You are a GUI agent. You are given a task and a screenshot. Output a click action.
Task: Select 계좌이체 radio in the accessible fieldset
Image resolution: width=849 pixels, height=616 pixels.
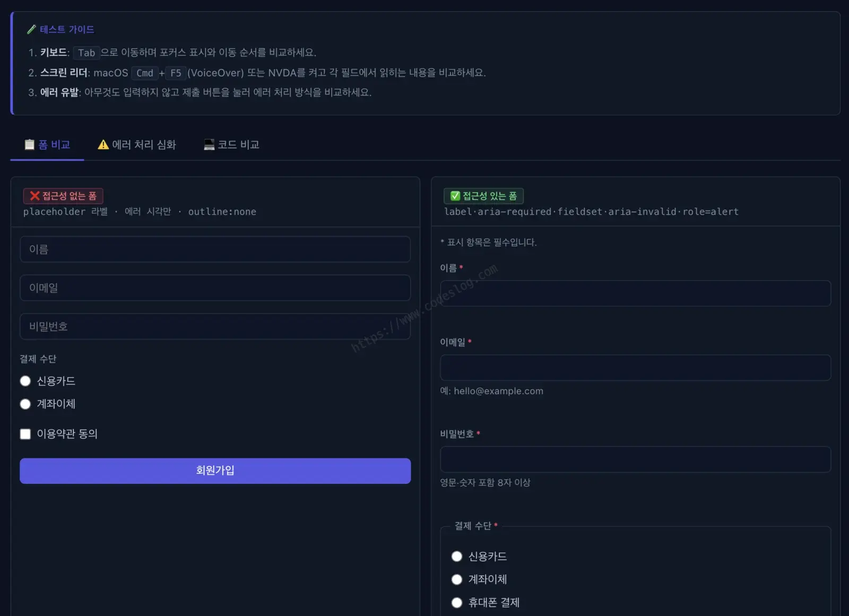(x=457, y=579)
